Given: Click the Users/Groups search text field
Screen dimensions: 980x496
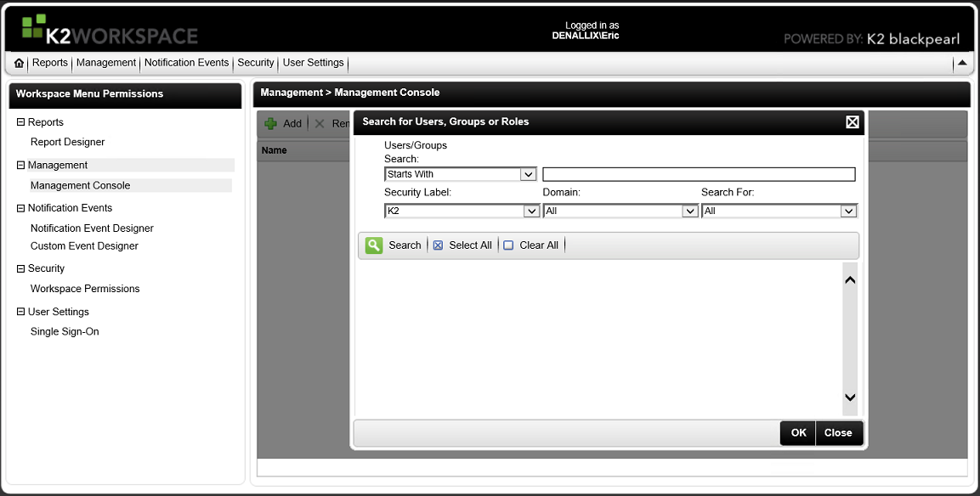Looking at the screenshot, I should click(x=699, y=173).
